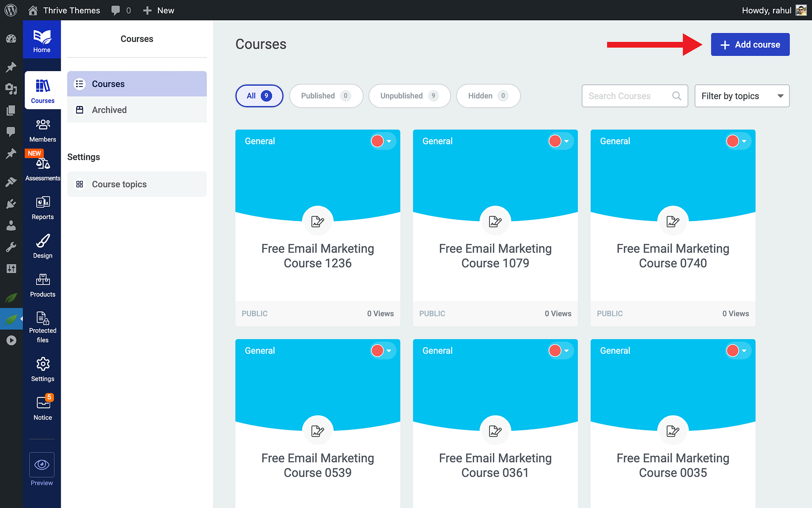Image resolution: width=812 pixels, height=508 pixels.
Task: Toggle publish status on Free Email Marketing Course 1236
Action: pos(377,141)
